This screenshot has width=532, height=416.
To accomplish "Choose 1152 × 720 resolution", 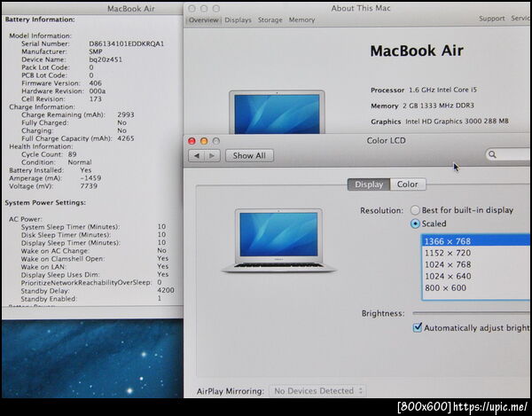I will click(x=475, y=253).
